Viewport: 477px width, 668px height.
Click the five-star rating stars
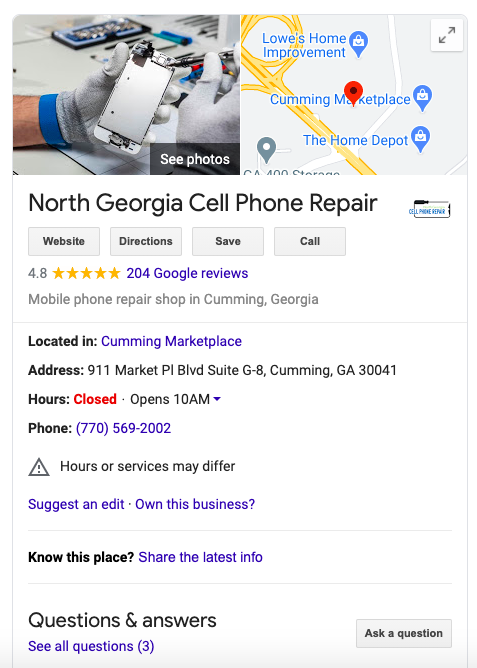86,273
